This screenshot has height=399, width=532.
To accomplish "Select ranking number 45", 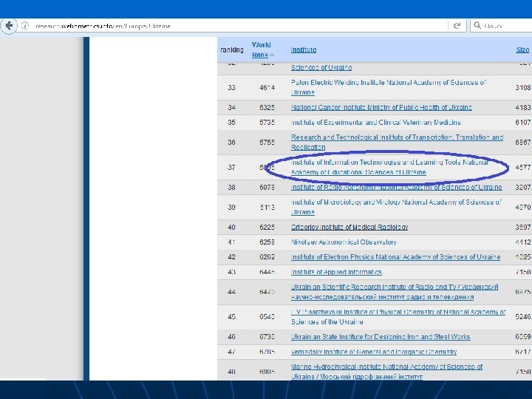I will tap(231, 317).
